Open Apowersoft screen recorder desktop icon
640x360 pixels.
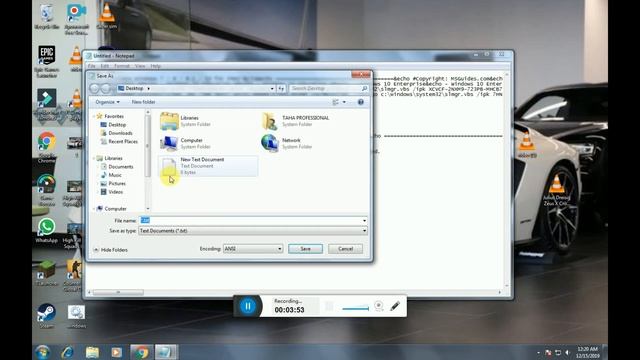pyautogui.click(x=76, y=18)
